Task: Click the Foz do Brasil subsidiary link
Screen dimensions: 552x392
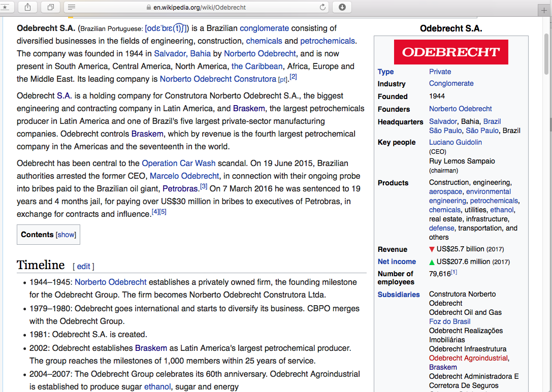Action: point(450,321)
